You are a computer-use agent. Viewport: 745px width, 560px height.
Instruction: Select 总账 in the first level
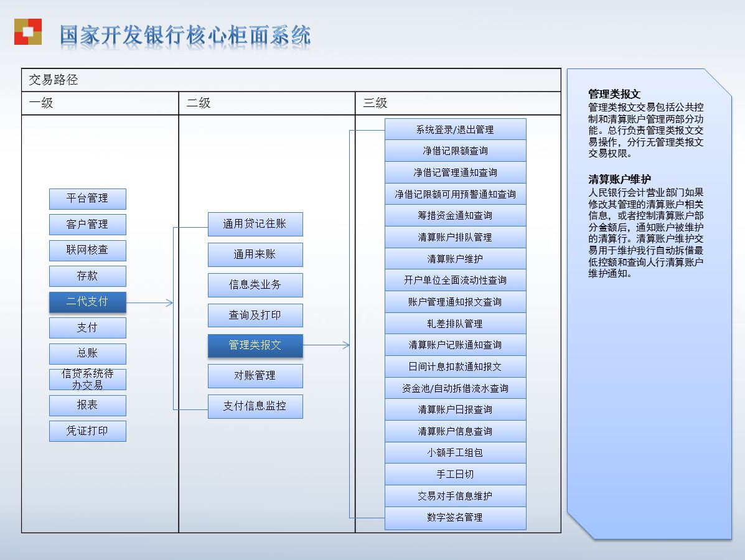tap(87, 353)
